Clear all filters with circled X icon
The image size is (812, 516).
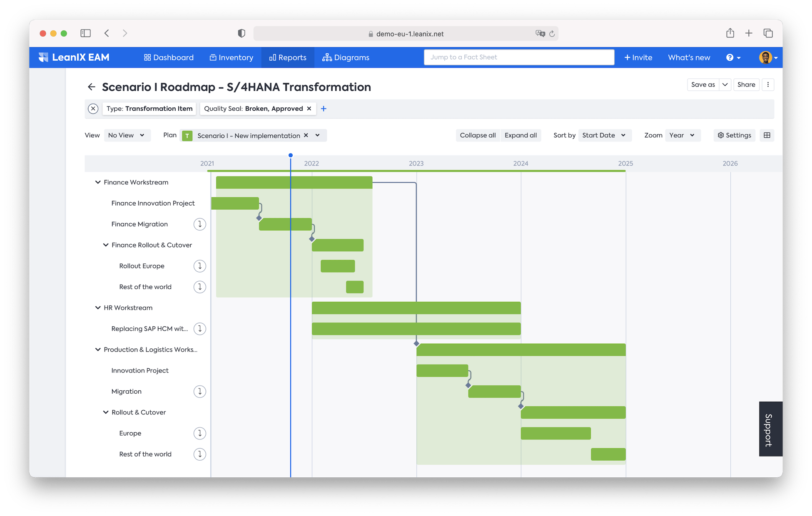(x=93, y=109)
